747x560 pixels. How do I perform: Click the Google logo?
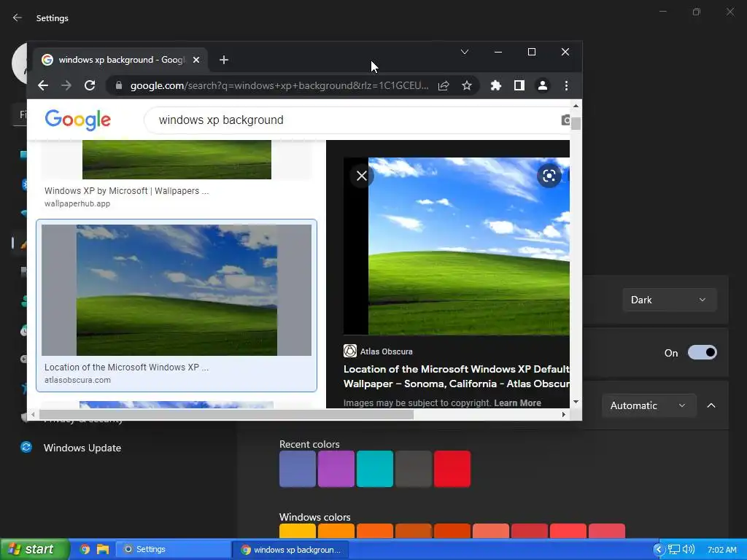pos(77,120)
